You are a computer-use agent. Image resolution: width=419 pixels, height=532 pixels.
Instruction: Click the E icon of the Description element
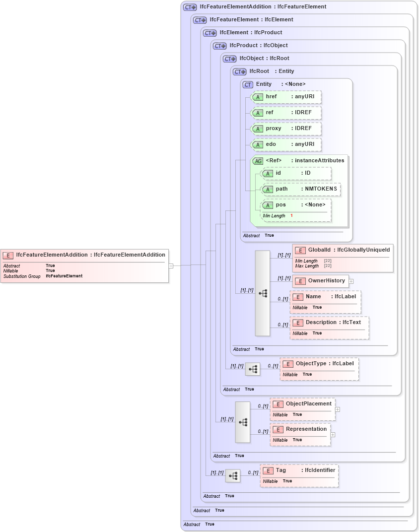click(298, 322)
